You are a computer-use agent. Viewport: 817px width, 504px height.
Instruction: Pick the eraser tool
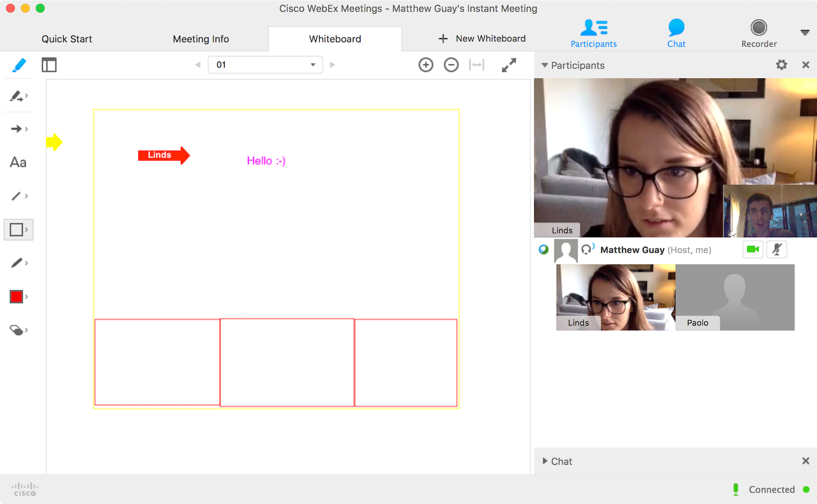click(x=18, y=330)
